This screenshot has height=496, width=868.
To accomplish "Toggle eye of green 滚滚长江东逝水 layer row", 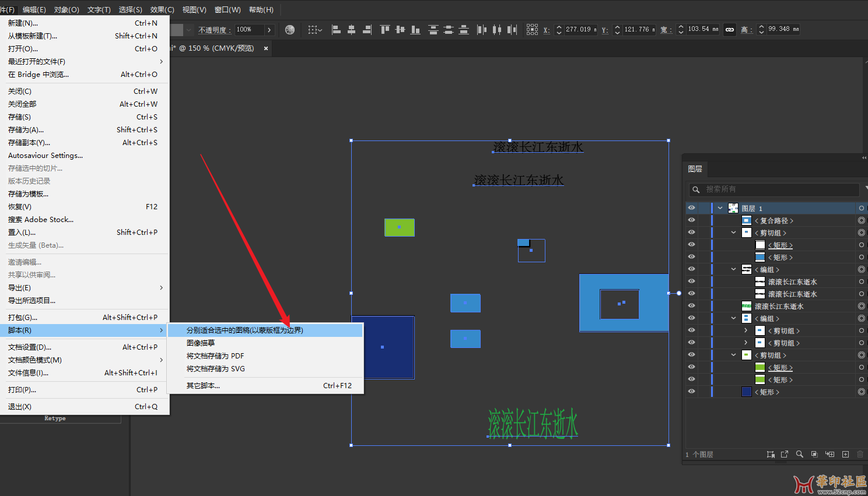I will 691,306.
